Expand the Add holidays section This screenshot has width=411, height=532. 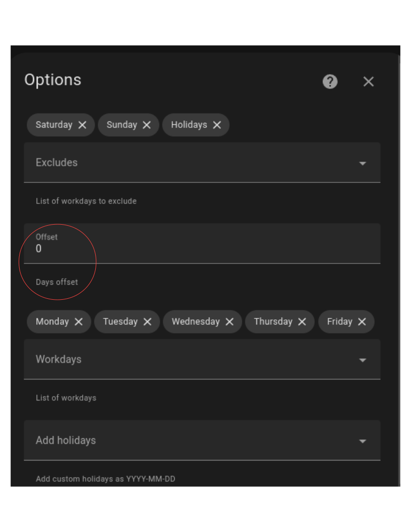201,440
